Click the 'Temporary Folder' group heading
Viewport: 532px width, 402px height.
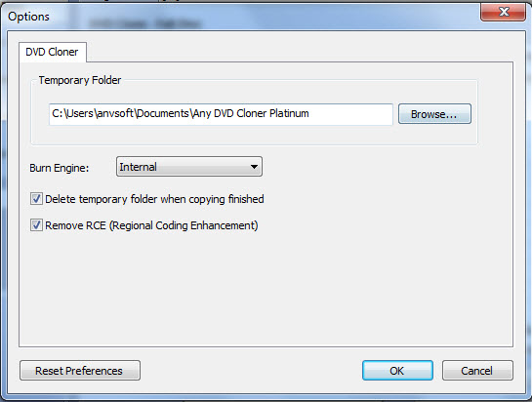pos(80,80)
